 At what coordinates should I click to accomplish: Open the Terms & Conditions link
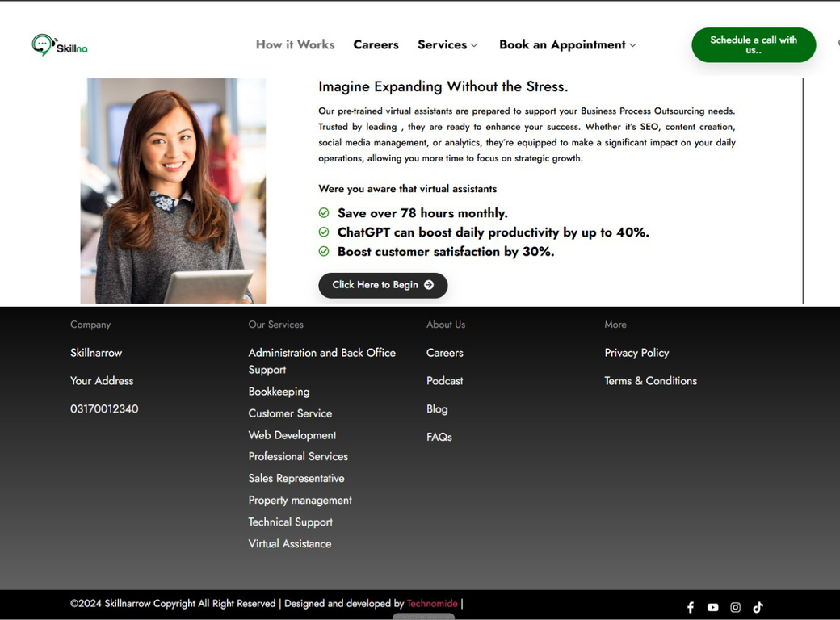pos(650,381)
